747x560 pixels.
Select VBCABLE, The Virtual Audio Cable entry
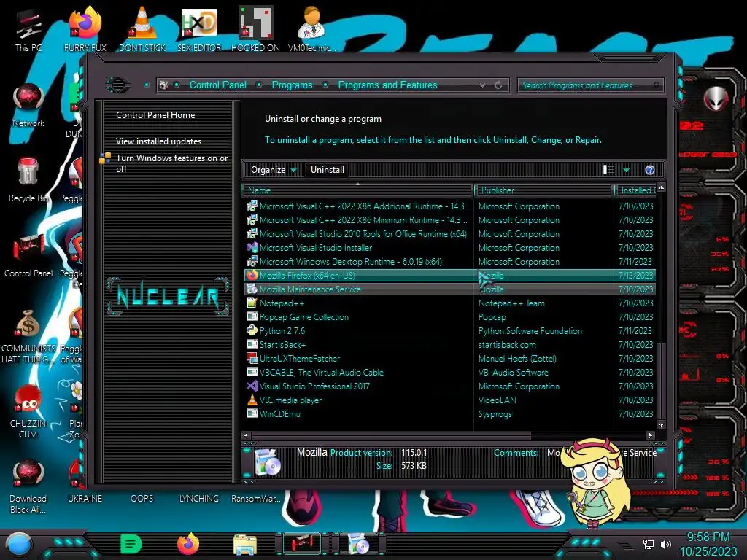coord(449,372)
